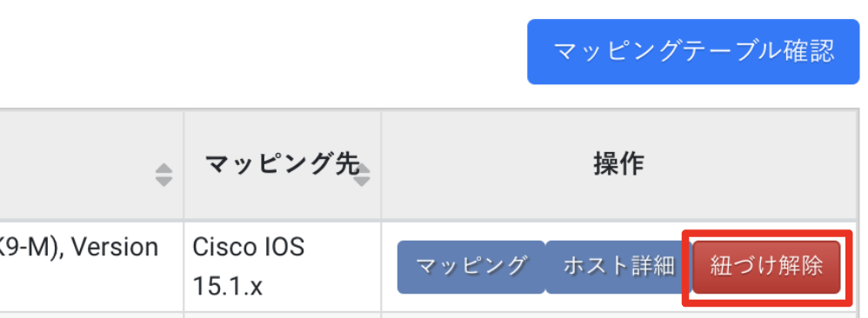The width and height of the screenshot is (868, 318).
Task: Click next-row cell below Cisco IOS 15.1.x
Action: click(x=283, y=315)
